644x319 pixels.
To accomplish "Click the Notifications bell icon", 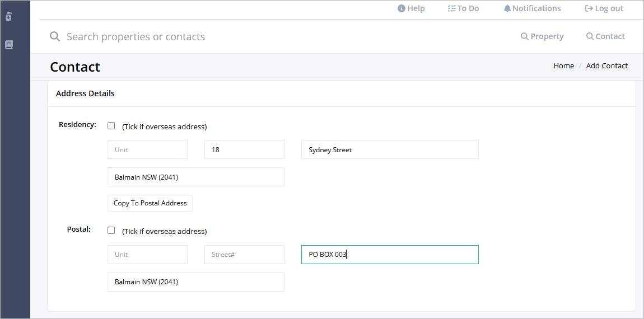I will pyautogui.click(x=507, y=8).
